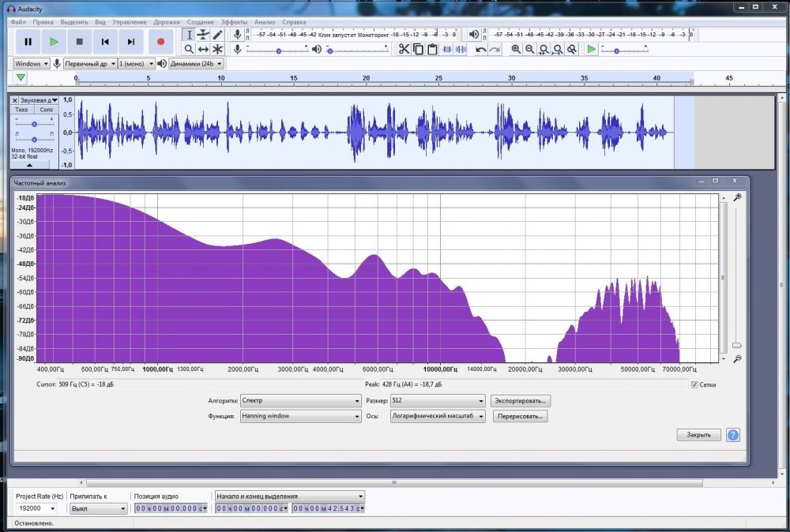Select the Multi-tool asterisk icon
Image resolution: width=790 pixels, height=532 pixels.
(217, 49)
